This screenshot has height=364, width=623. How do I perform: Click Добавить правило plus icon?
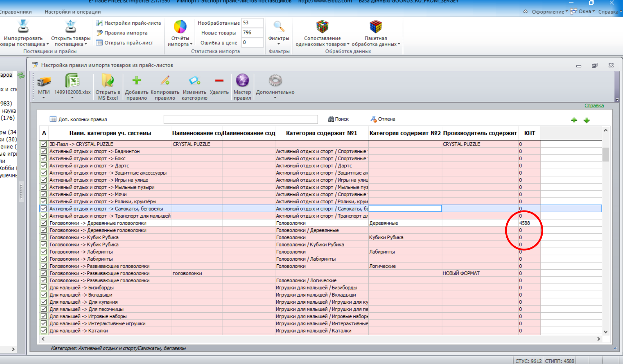[x=136, y=80]
